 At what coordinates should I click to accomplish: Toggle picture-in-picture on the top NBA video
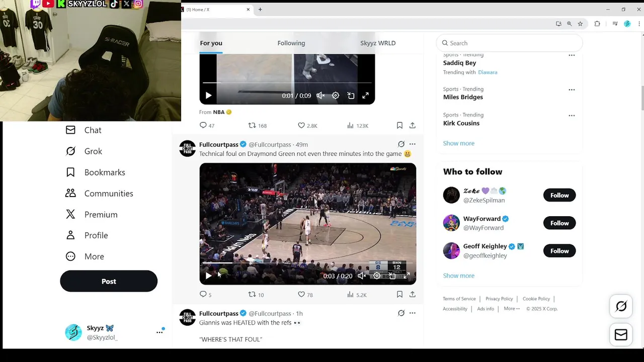point(351,96)
